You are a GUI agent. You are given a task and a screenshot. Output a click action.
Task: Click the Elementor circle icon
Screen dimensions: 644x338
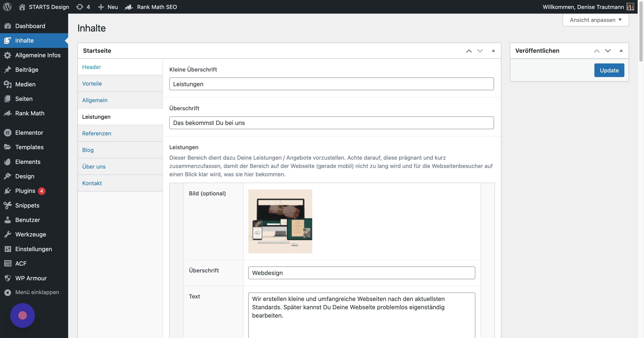coord(7,133)
